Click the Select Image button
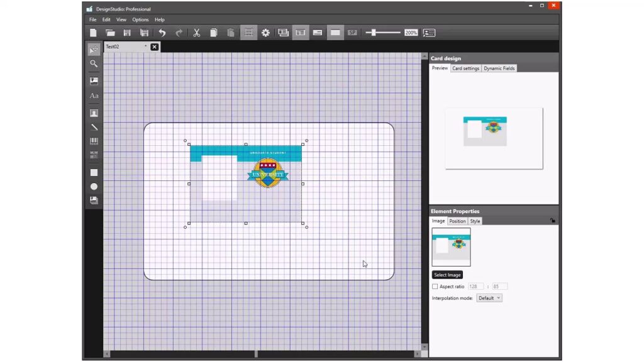Viewport: 644px width, 362px height. (x=447, y=275)
